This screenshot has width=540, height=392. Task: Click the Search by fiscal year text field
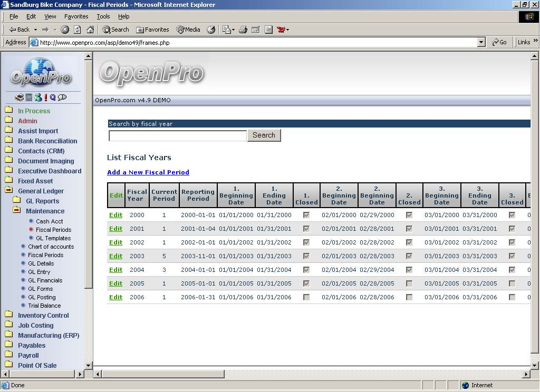177,135
